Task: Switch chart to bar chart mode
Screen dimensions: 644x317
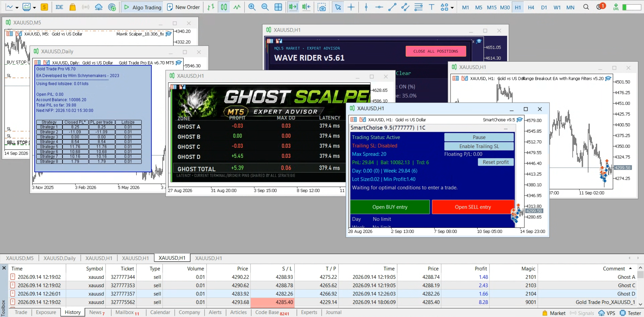Action: click(211, 7)
